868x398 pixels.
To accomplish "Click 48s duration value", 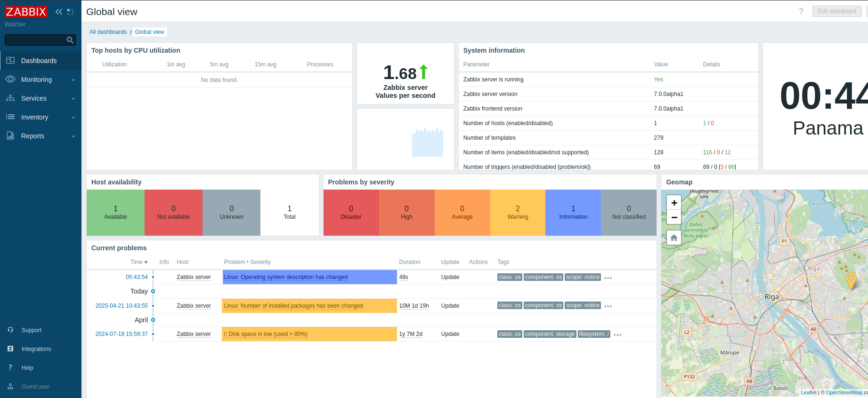I will coord(404,277).
